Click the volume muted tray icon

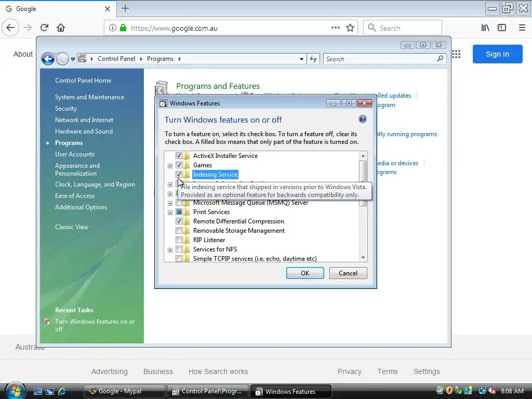(491, 391)
